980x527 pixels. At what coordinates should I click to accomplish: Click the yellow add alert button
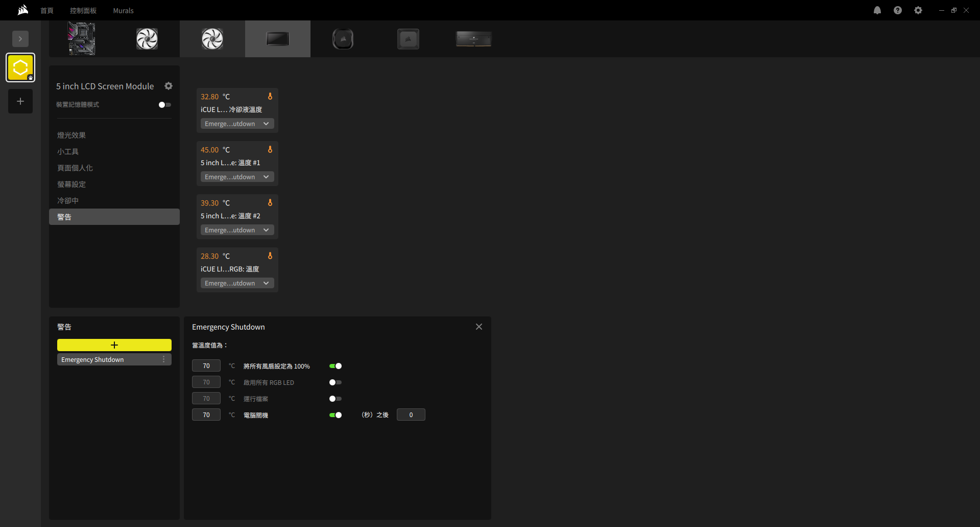[x=114, y=345]
